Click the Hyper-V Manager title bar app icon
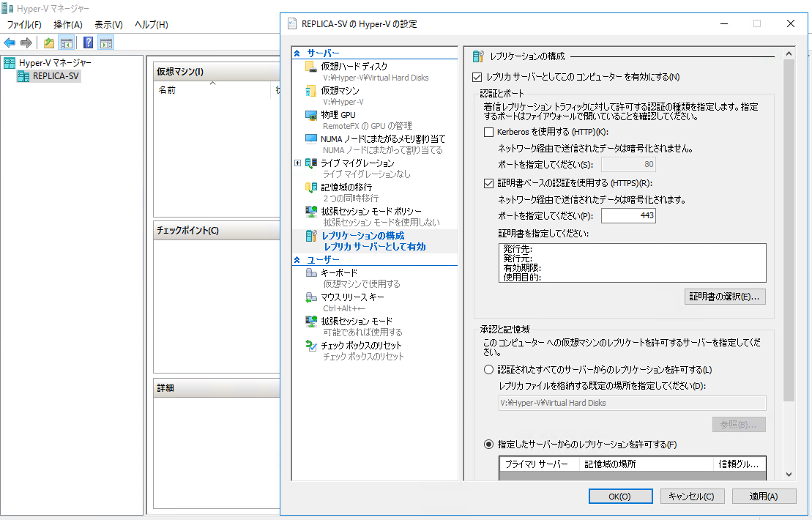Viewport: 812px width, 520px height. pos(7,8)
